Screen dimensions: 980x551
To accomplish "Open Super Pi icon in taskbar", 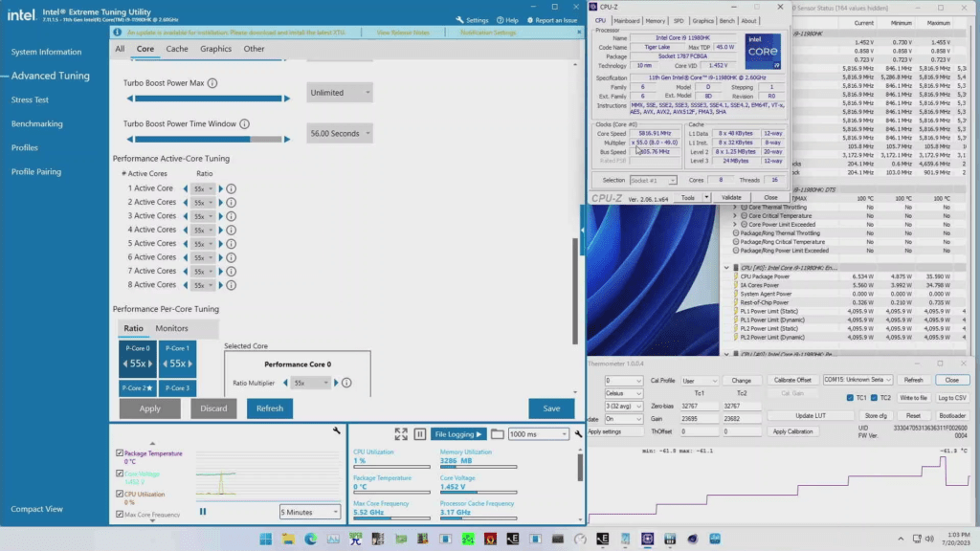I will pos(356,539).
